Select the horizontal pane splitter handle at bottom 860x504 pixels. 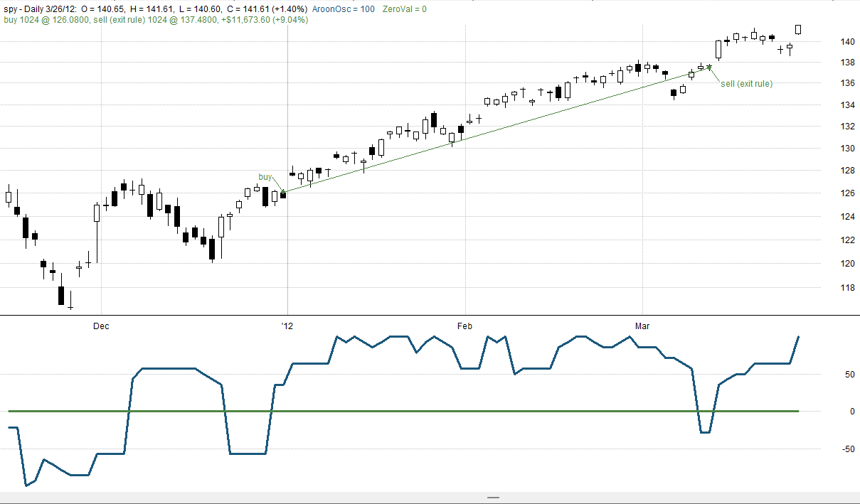pos(494,498)
